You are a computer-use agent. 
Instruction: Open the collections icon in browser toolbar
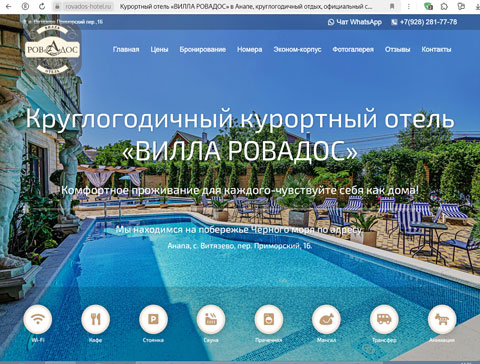point(461,6)
